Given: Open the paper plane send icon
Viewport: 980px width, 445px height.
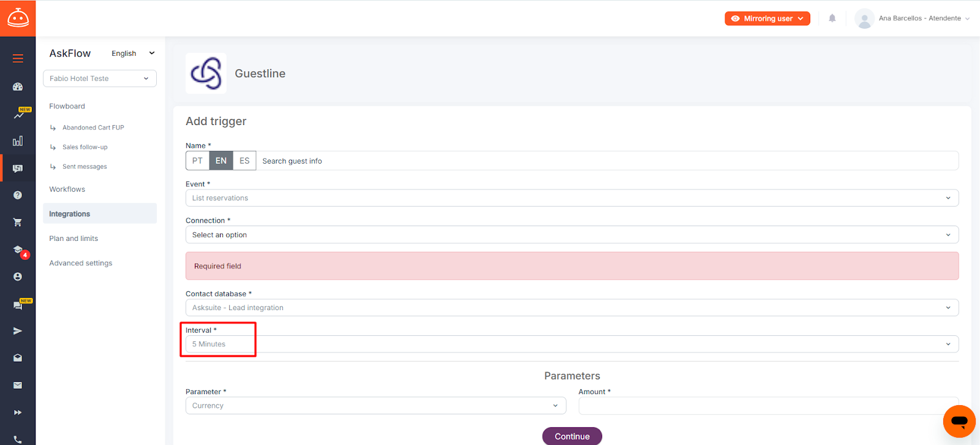Looking at the screenshot, I should pyautogui.click(x=18, y=331).
